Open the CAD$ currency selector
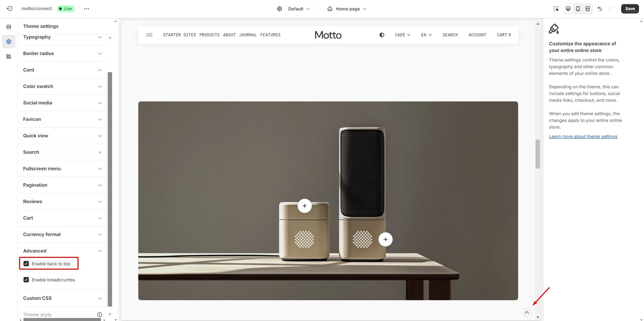644x321 pixels. coord(402,35)
